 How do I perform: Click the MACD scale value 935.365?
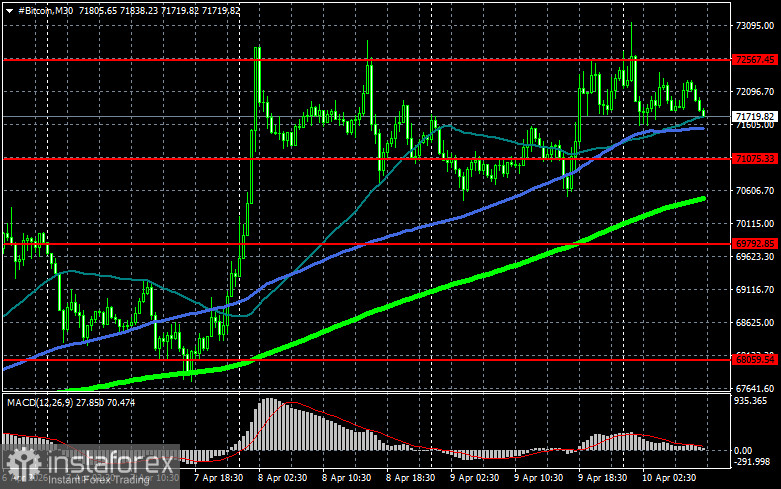[x=751, y=401]
